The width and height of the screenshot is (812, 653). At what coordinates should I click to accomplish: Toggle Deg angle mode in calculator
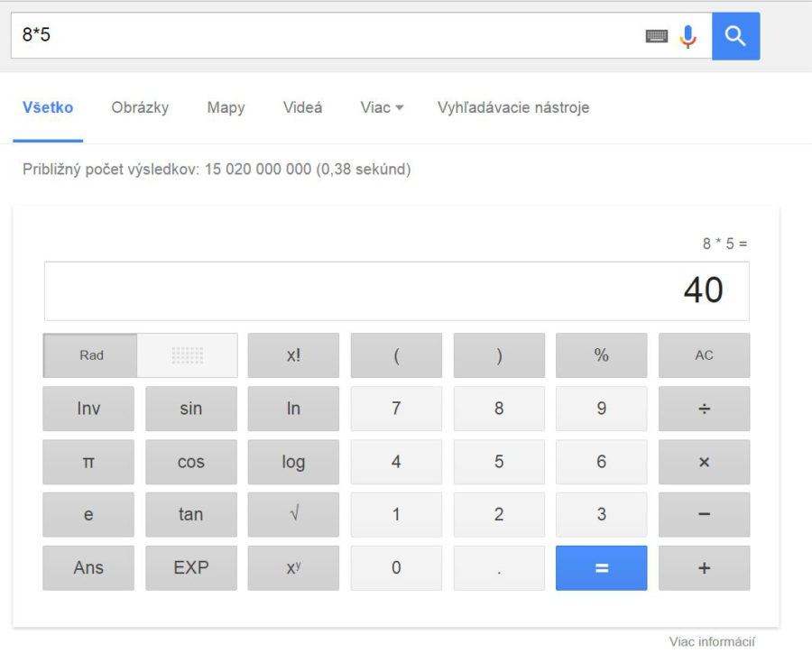click(x=188, y=355)
